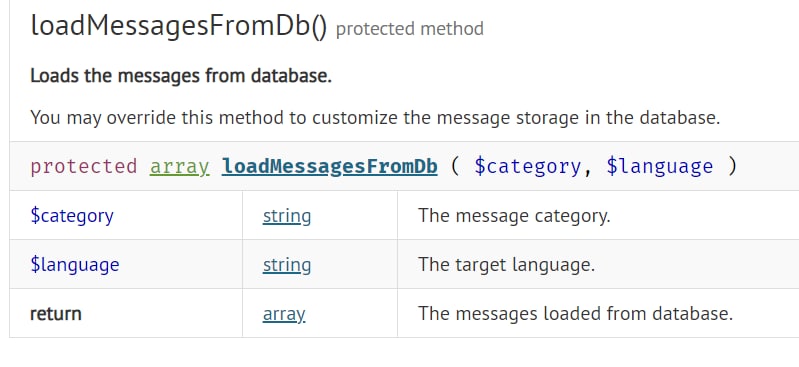This screenshot has width=799, height=367.
Task: Click the 'You may override this method' paragraph
Action: 375,118
